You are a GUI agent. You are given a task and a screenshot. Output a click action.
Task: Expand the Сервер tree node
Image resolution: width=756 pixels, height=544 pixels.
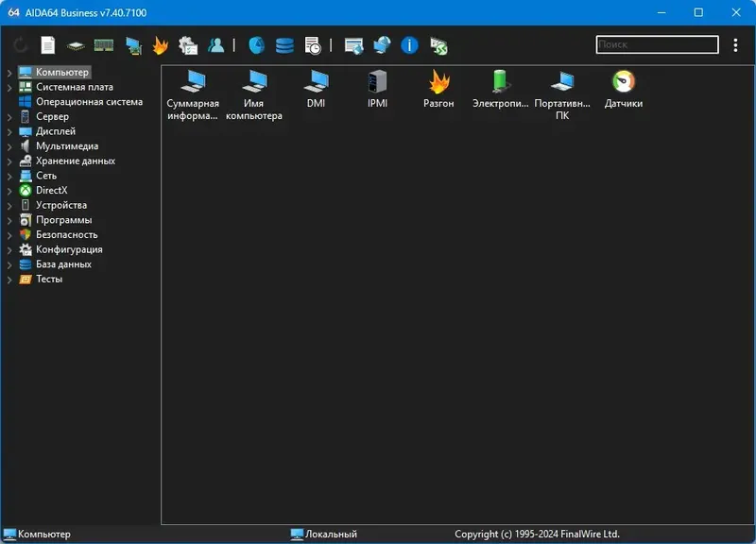tap(9, 116)
